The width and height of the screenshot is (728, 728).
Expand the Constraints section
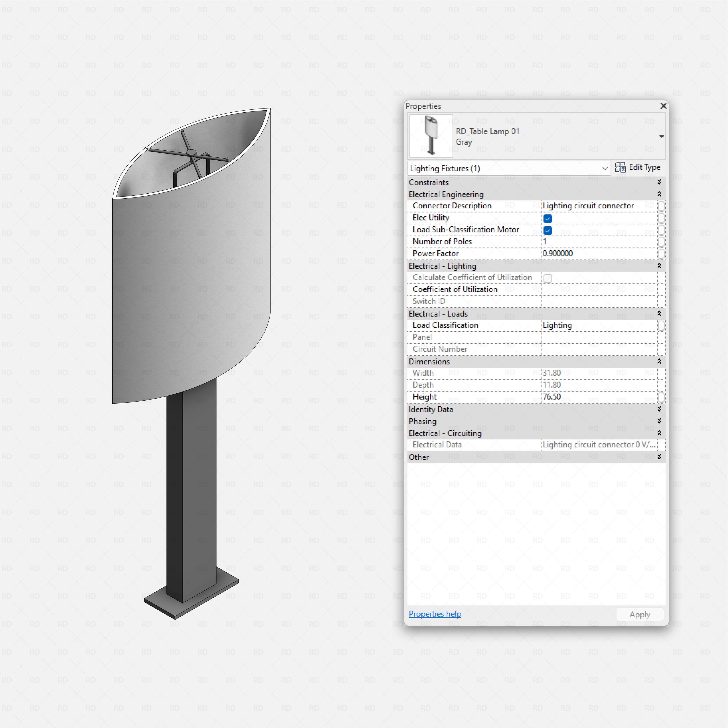point(659,182)
